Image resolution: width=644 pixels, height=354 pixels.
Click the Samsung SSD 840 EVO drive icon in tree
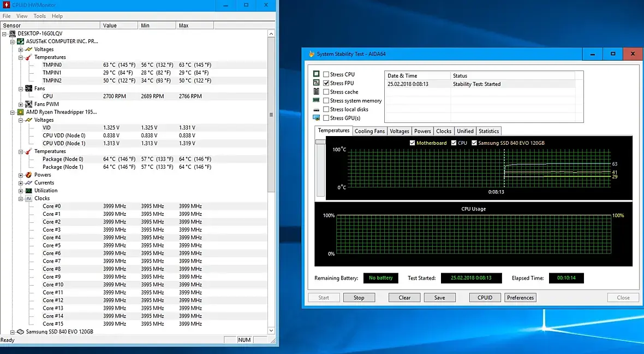(x=21, y=332)
